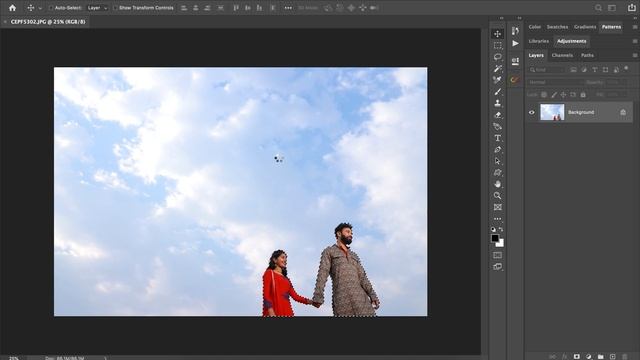Select the Clone Stamp tool
The width and height of the screenshot is (640, 360).
click(x=497, y=103)
